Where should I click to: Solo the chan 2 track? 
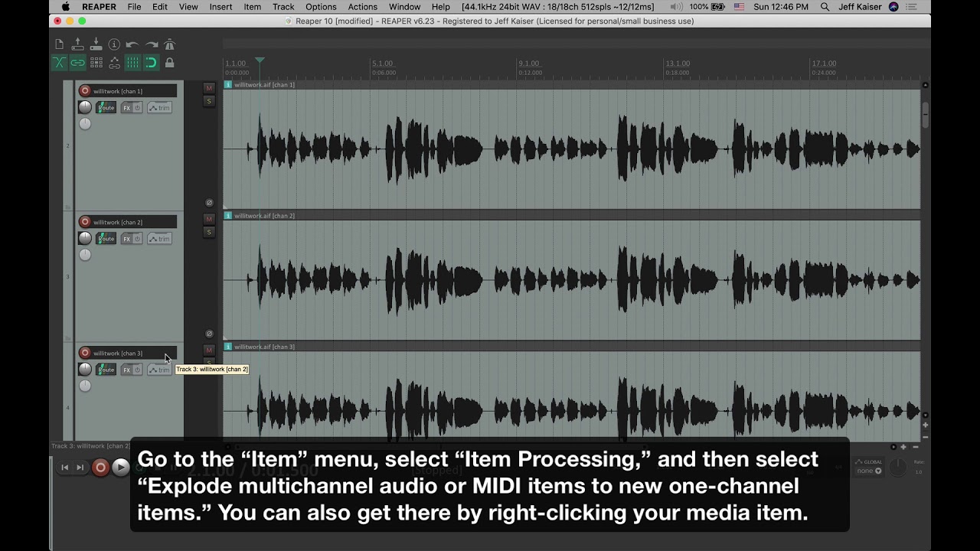pos(209,232)
